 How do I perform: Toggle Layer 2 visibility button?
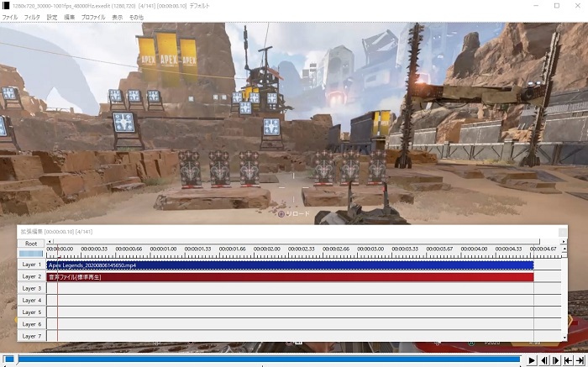(32, 276)
